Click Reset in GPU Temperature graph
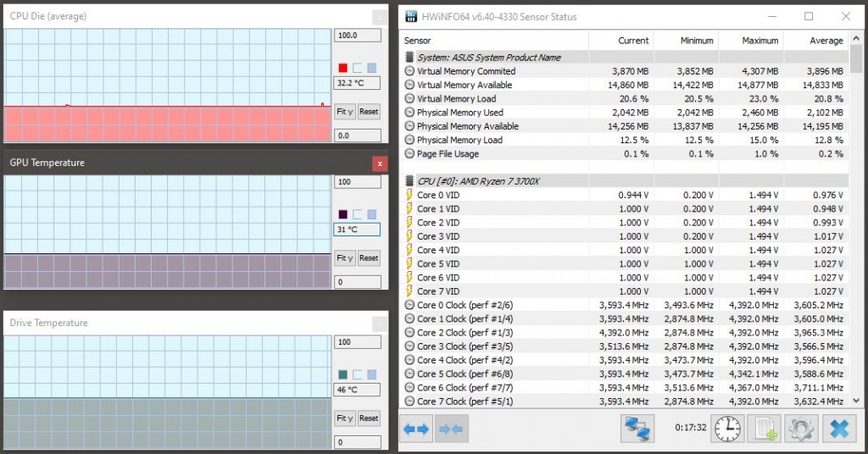Image resolution: width=868 pixels, height=454 pixels. tap(369, 258)
